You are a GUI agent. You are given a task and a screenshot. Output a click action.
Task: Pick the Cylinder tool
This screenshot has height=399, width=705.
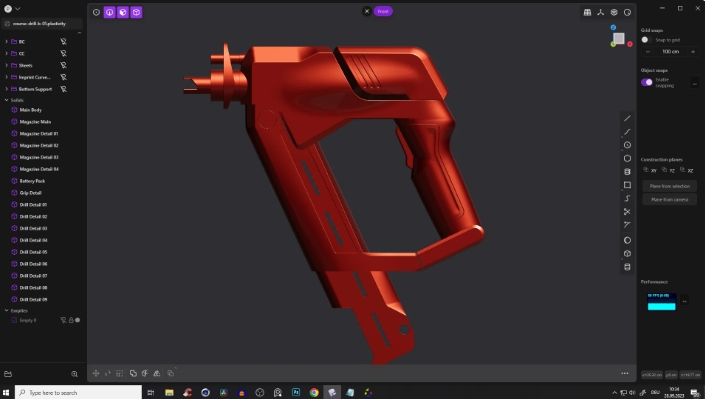click(x=627, y=171)
